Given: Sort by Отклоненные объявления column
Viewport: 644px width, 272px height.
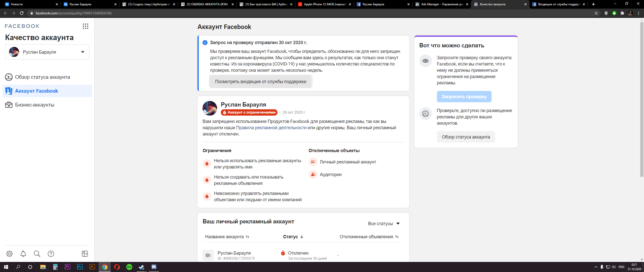Looking at the screenshot, I should point(369,237).
